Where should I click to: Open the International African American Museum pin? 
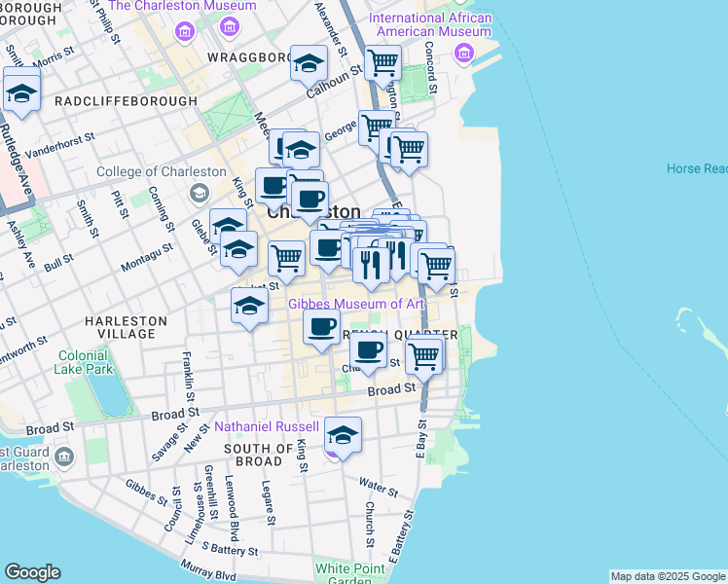coord(463,54)
